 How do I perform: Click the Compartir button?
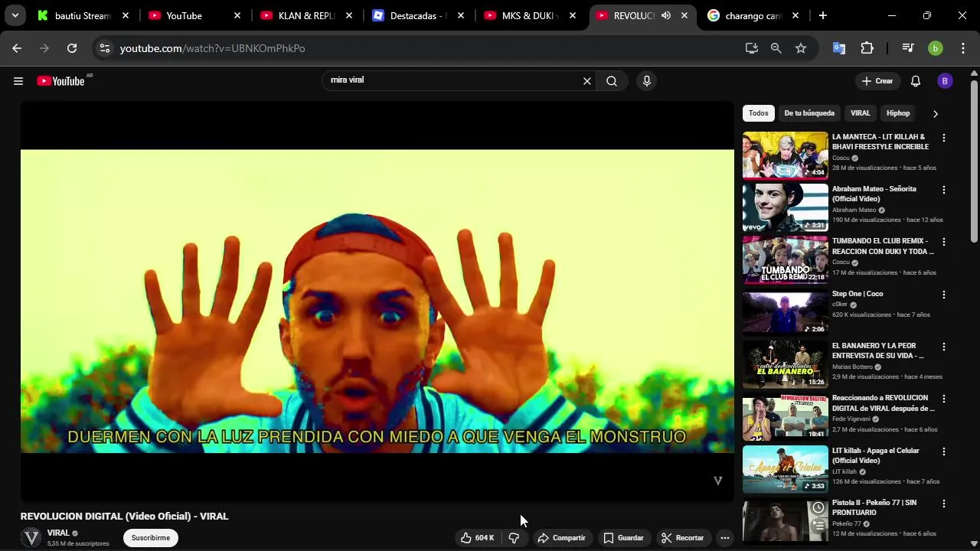click(561, 538)
